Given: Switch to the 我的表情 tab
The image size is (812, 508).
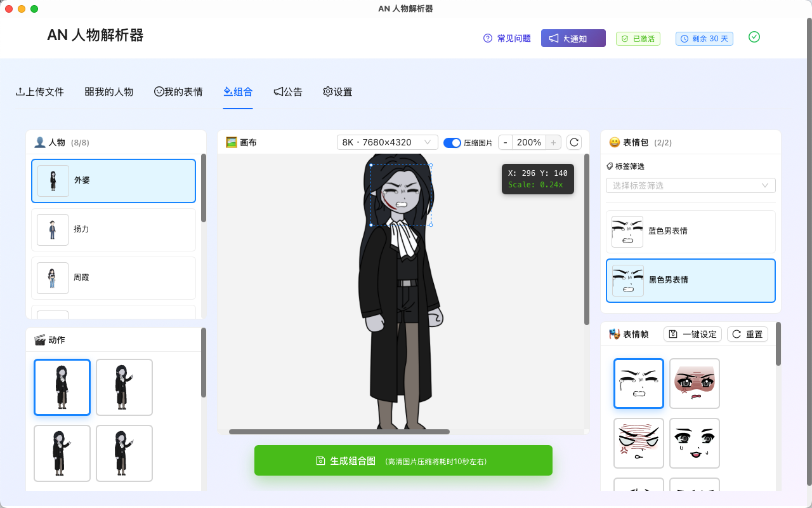Looking at the screenshot, I should (x=178, y=91).
